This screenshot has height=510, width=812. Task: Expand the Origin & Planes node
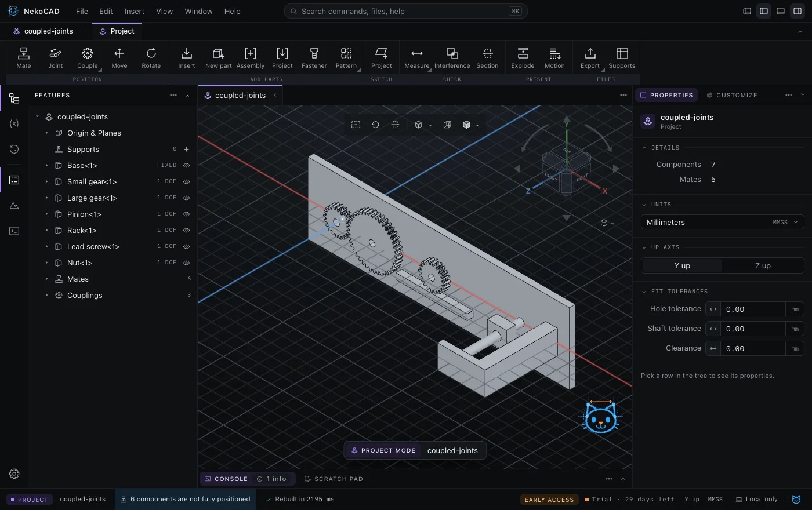[47, 133]
